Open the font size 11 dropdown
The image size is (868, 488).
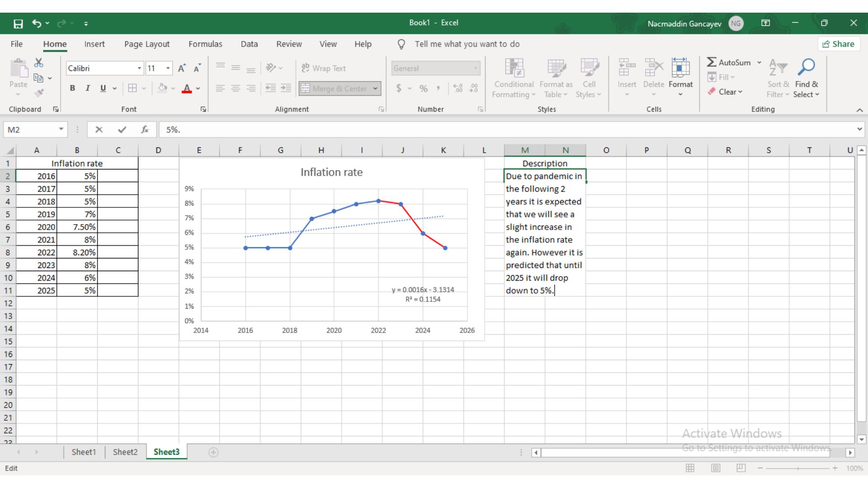pos(168,68)
